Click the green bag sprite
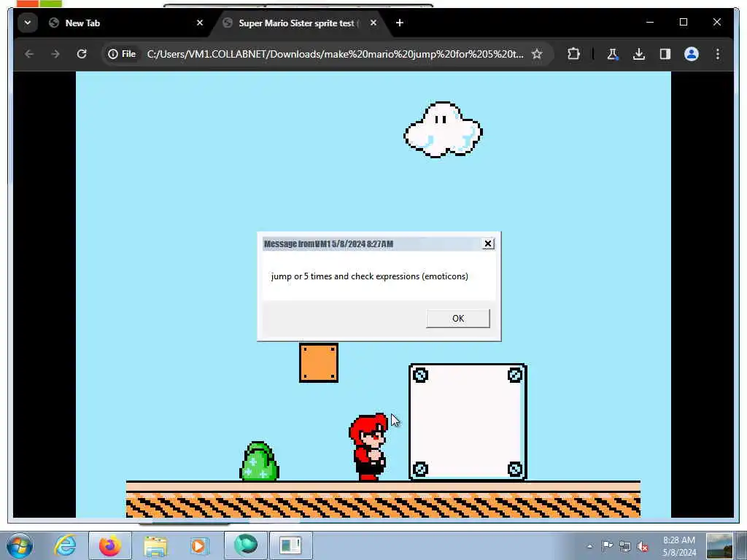This screenshot has width=747, height=560. [x=259, y=461]
